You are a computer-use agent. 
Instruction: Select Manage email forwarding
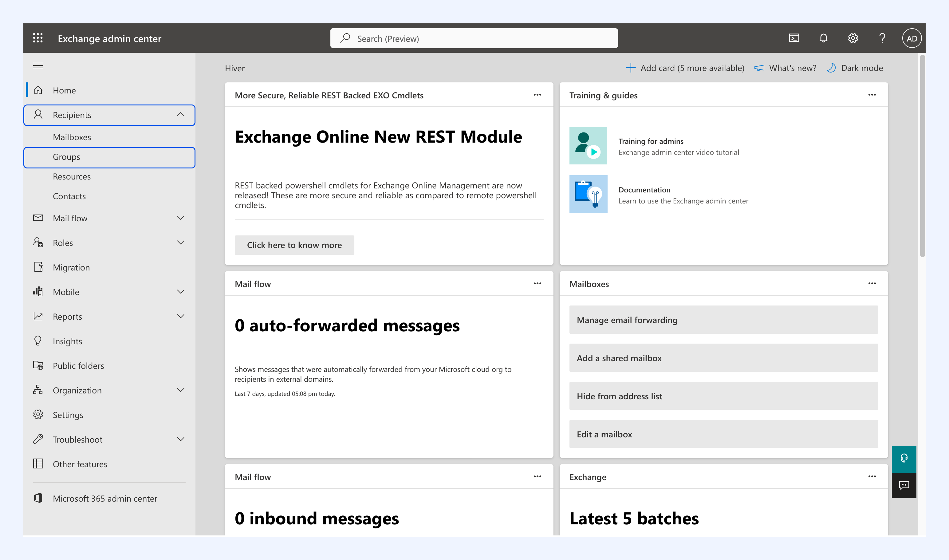723,320
